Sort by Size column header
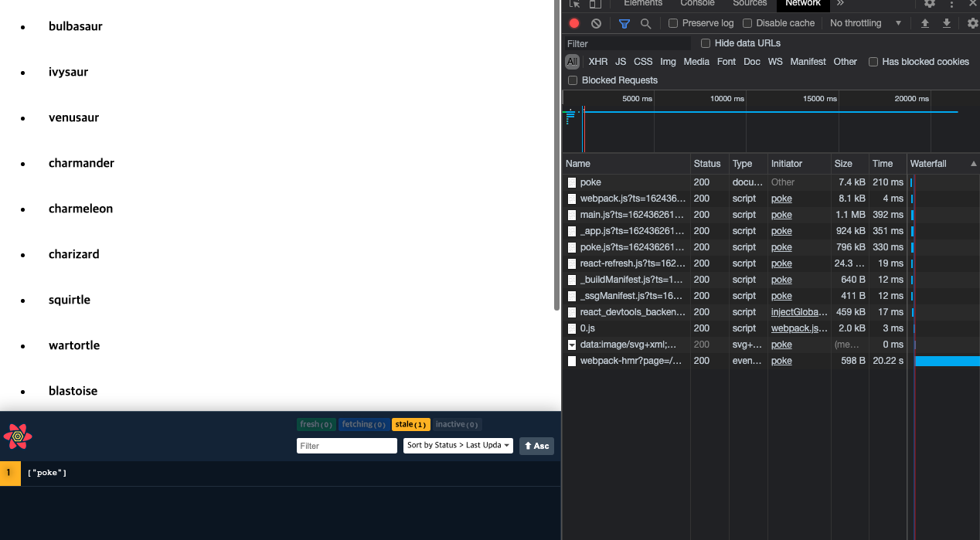 pos(849,164)
